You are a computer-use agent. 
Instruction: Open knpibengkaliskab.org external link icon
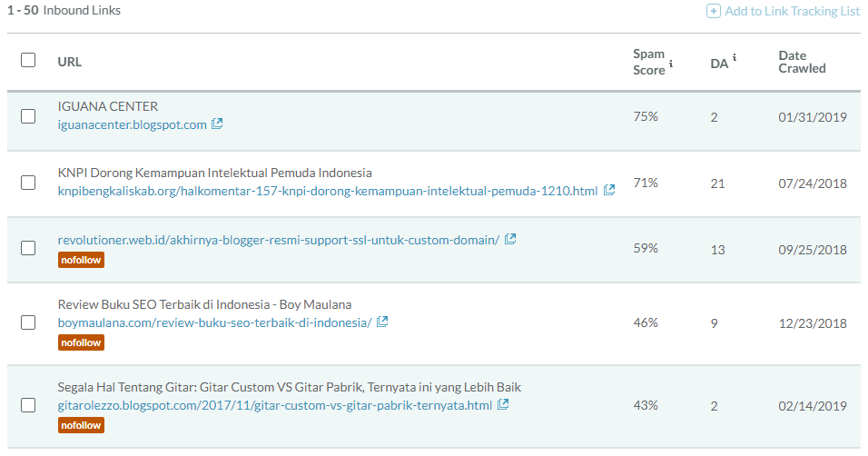click(609, 190)
